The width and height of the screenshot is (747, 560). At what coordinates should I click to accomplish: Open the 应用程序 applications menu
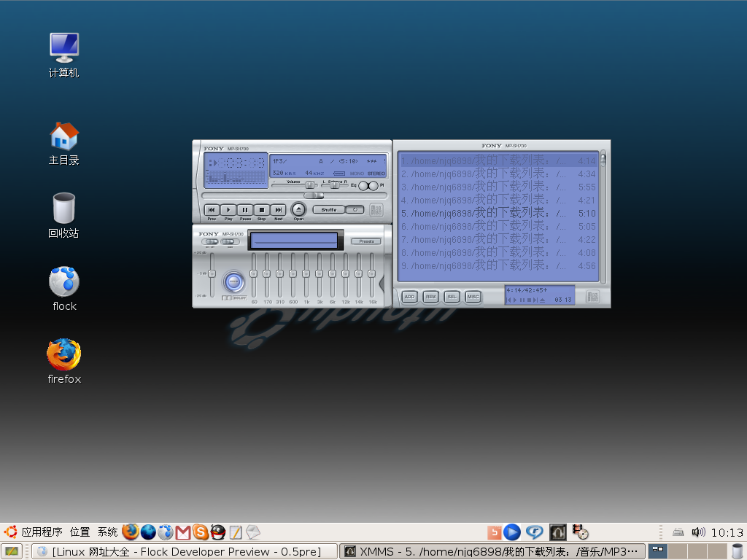(x=42, y=532)
